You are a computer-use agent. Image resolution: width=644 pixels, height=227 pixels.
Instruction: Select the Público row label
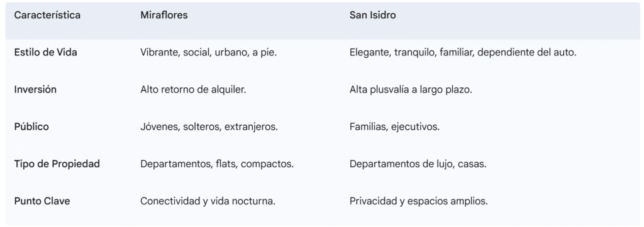[31, 127]
